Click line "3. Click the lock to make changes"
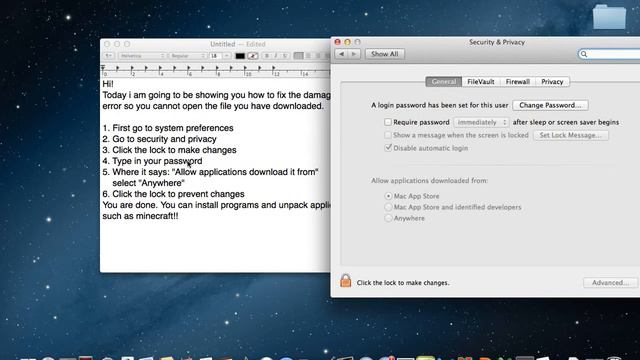The width and height of the screenshot is (640, 360). tap(169, 150)
